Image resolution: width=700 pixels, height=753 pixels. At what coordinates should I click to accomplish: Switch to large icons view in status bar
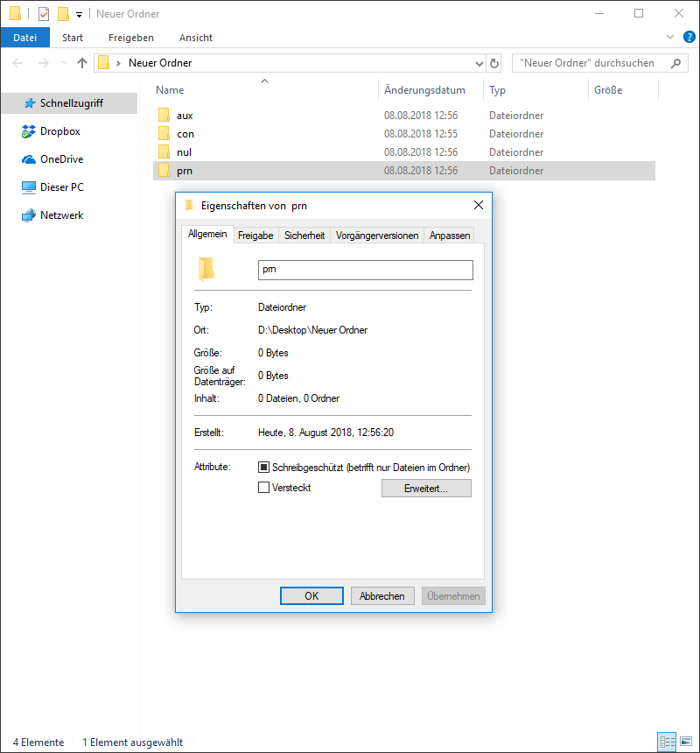point(686,742)
